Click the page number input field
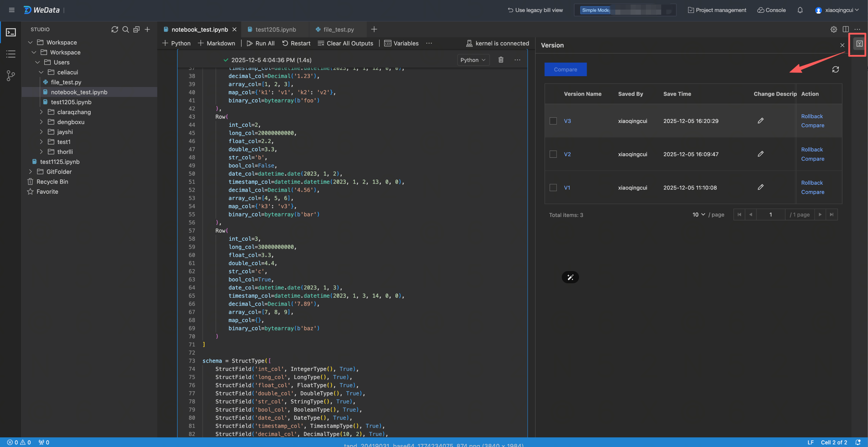 (770, 214)
